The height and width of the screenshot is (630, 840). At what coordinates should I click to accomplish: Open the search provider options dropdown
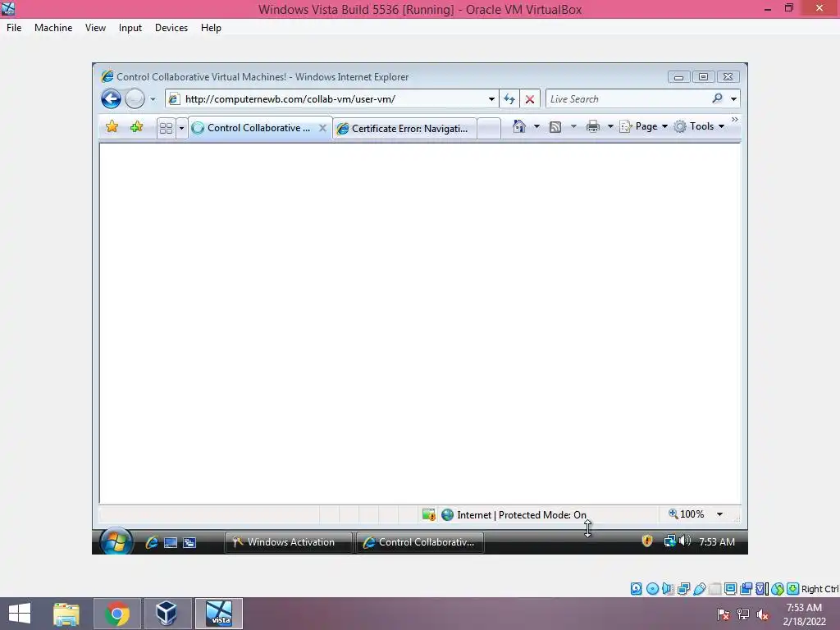pos(733,98)
